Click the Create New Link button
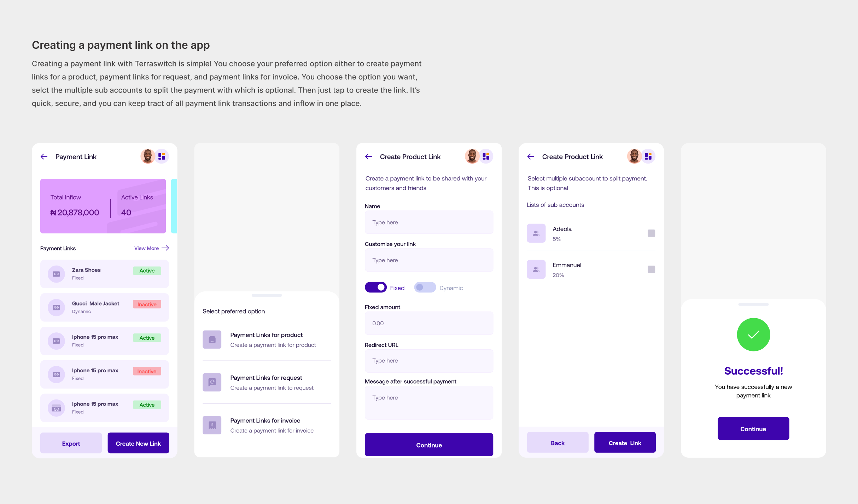The image size is (858, 504). click(138, 443)
